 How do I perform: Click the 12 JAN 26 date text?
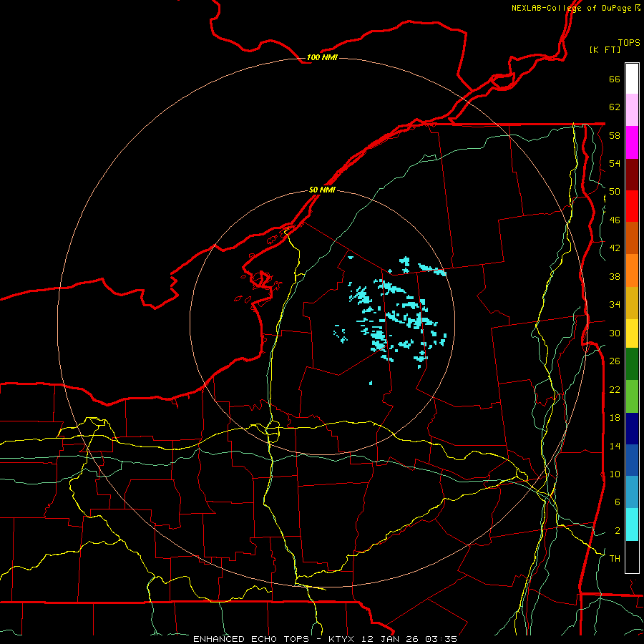pyautogui.click(x=391, y=639)
